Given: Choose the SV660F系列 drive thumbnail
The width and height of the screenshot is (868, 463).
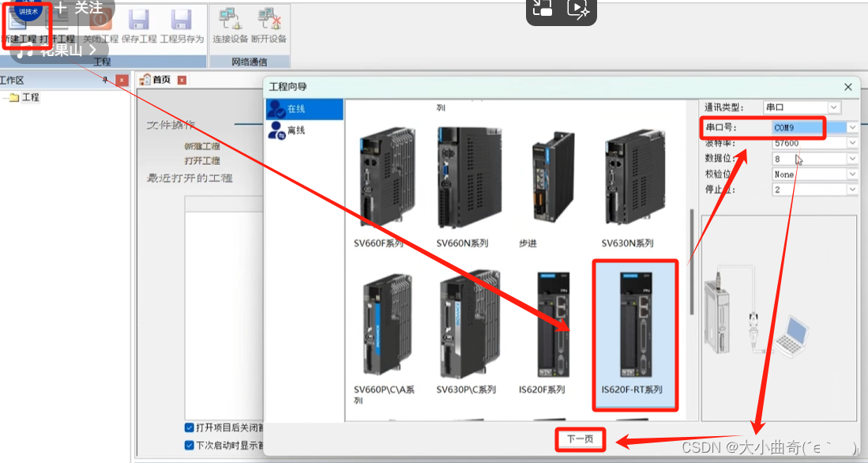Looking at the screenshot, I should click(386, 177).
